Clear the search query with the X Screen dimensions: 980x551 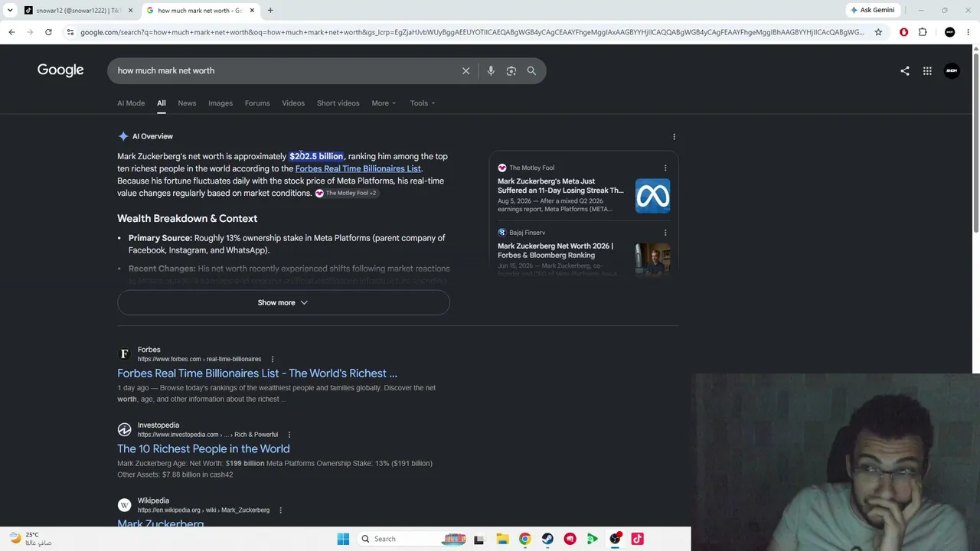tap(465, 70)
